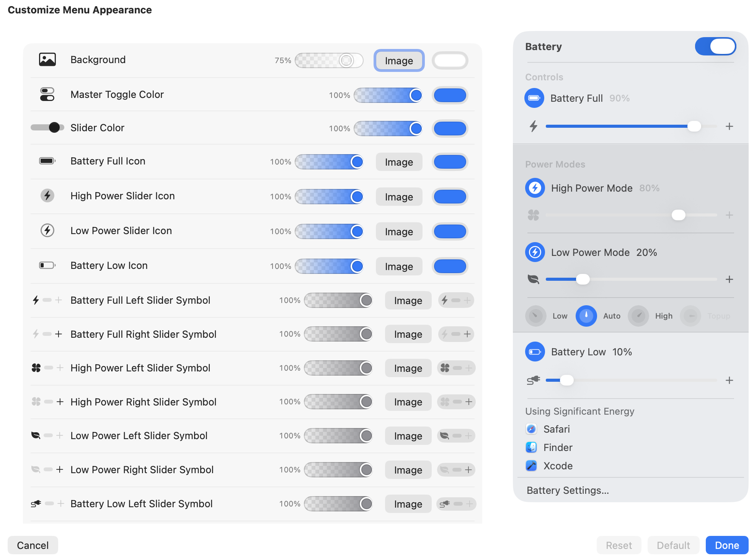Click Low Power Left Slider Symbol preview thumbnail

click(x=456, y=436)
